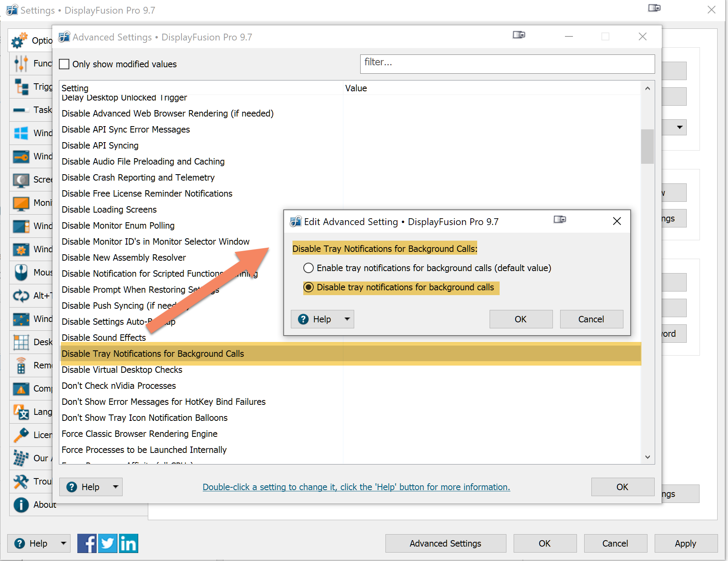Select 'Disable Loading Screens' row

[351, 209]
